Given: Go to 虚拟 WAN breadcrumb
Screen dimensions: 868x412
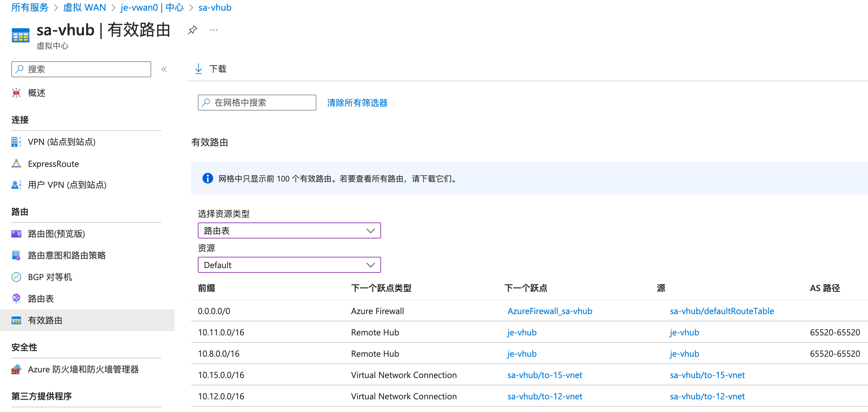Looking at the screenshot, I should click(85, 7).
